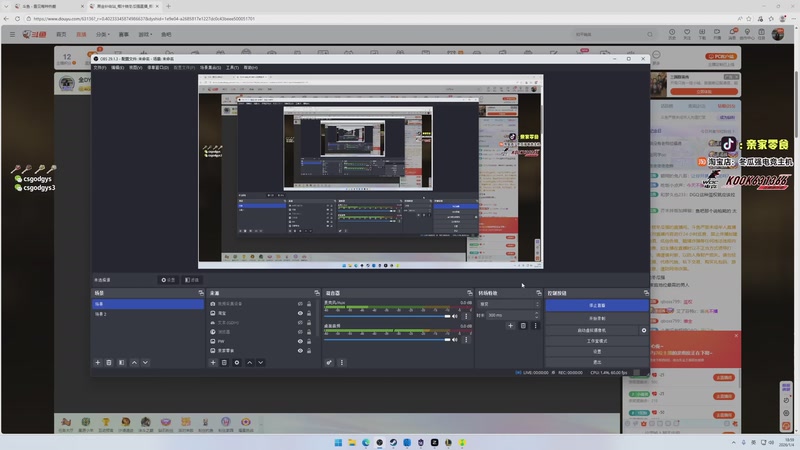This screenshot has height=450, width=800.
Task: Move the selected scene down in Scenes panel
Action: pyautogui.click(x=145, y=362)
